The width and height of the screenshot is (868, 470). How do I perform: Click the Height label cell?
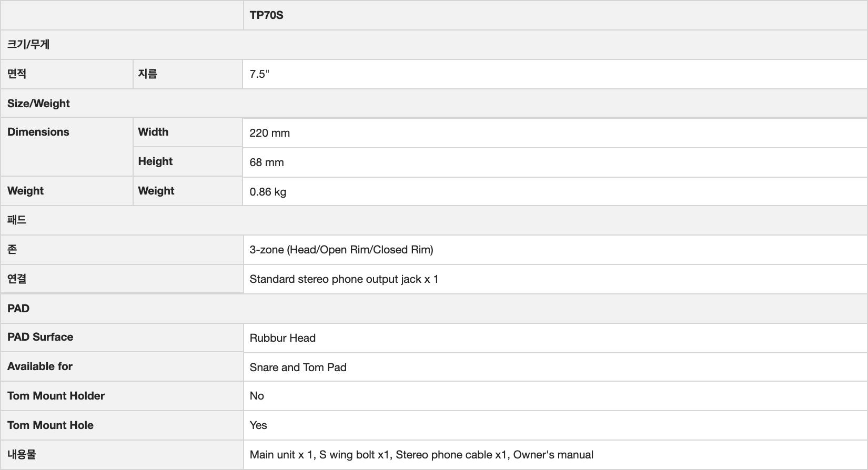click(155, 161)
